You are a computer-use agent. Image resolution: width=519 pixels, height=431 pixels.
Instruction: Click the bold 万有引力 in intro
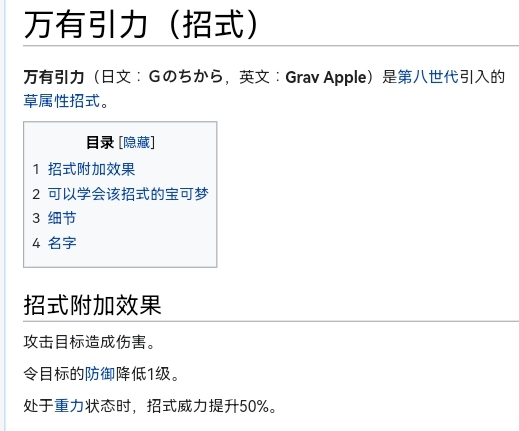pyautogui.click(x=54, y=77)
